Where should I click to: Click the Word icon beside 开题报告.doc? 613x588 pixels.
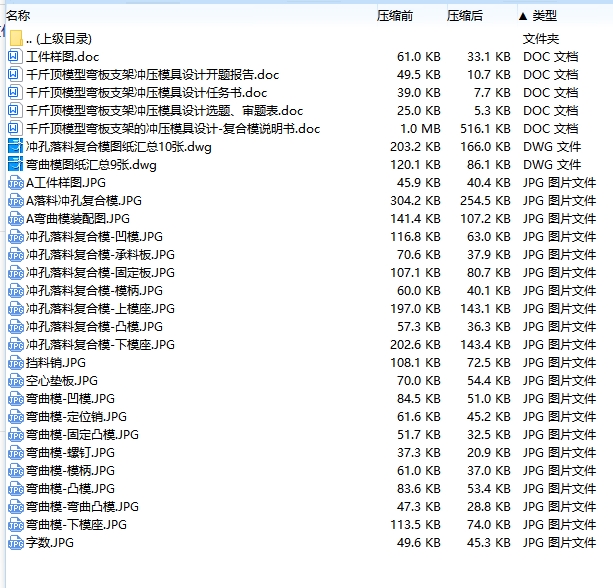(x=14, y=75)
